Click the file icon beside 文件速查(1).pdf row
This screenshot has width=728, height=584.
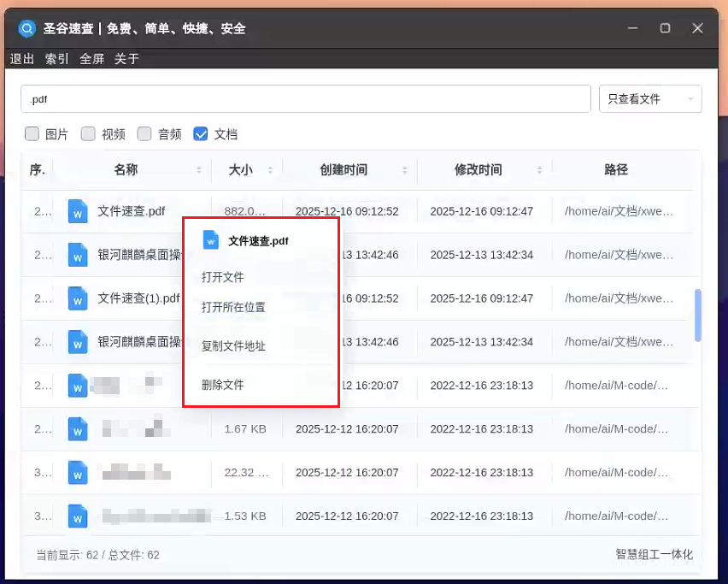point(78,298)
